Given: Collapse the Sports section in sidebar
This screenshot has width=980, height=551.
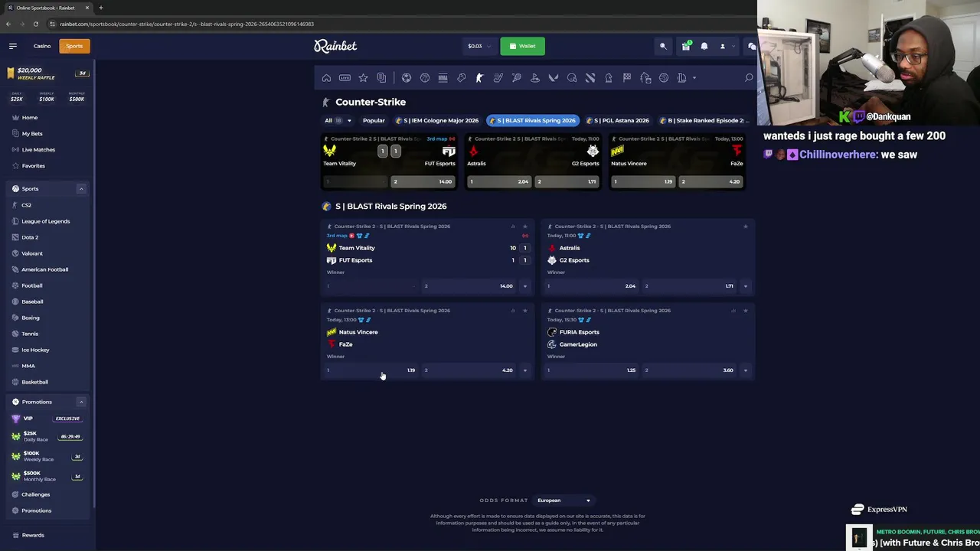Looking at the screenshot, I should tap(81, 188).
